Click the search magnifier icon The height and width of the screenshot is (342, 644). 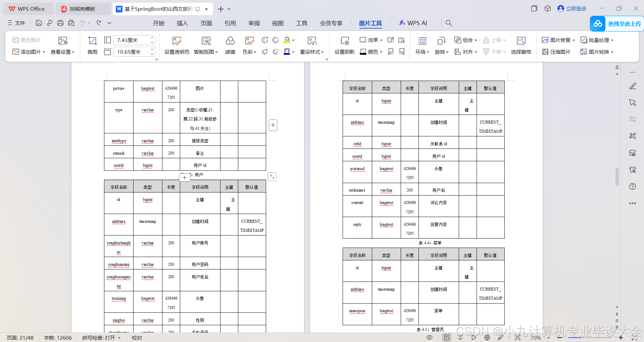click(x=449, y=23)
